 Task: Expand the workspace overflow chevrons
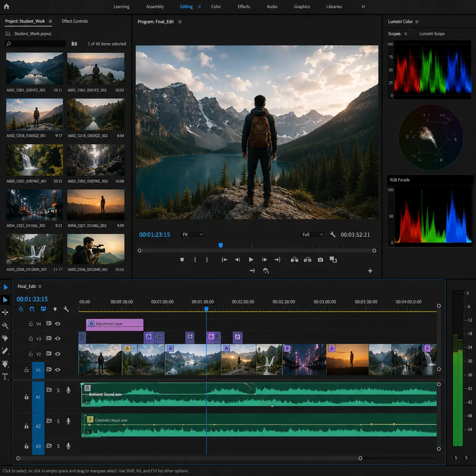click(x=363, y=6)
